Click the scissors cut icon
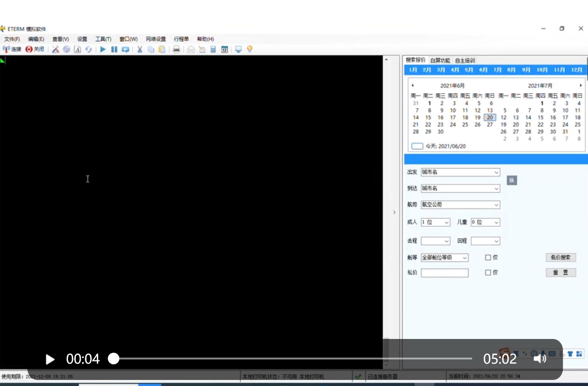Image resolution: width=588 pixels, height=386 pixels. point(139,49)
